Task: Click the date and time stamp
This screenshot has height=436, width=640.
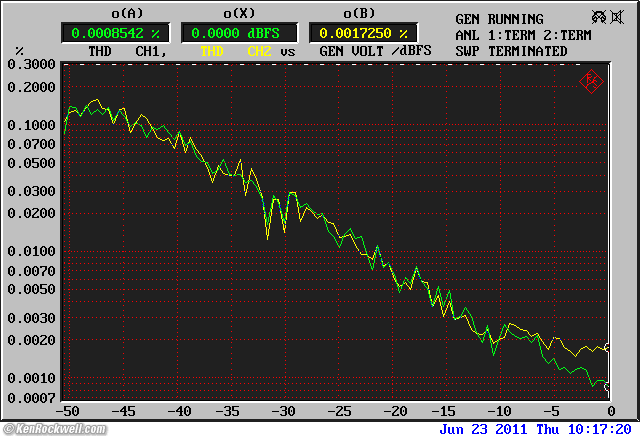Action: click(536, 428)
